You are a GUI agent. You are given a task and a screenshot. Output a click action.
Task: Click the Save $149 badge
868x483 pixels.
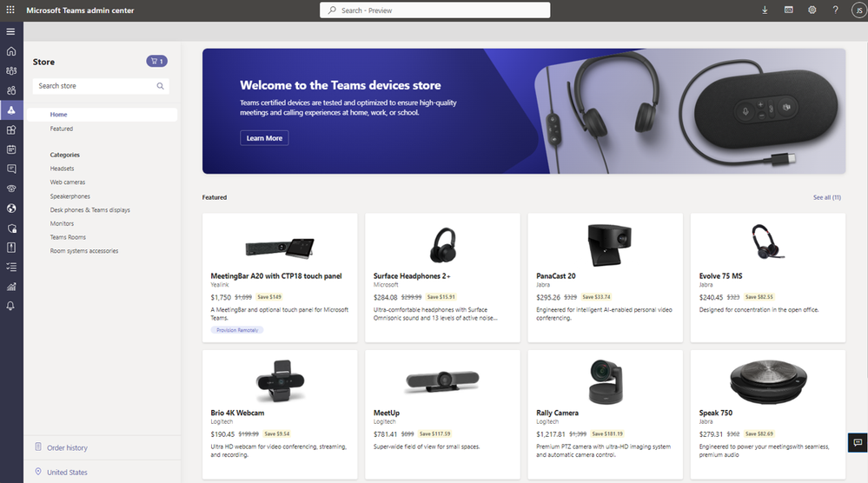269,296
